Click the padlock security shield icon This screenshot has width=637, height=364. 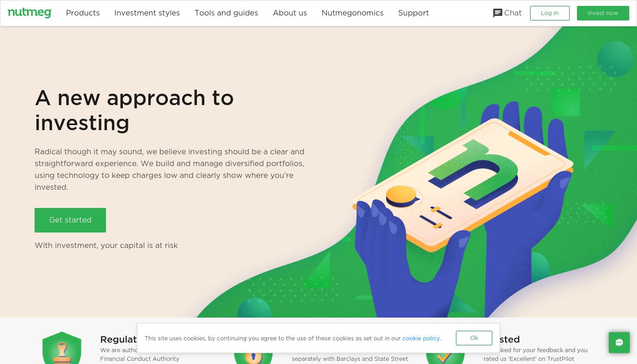click(253, 358)
